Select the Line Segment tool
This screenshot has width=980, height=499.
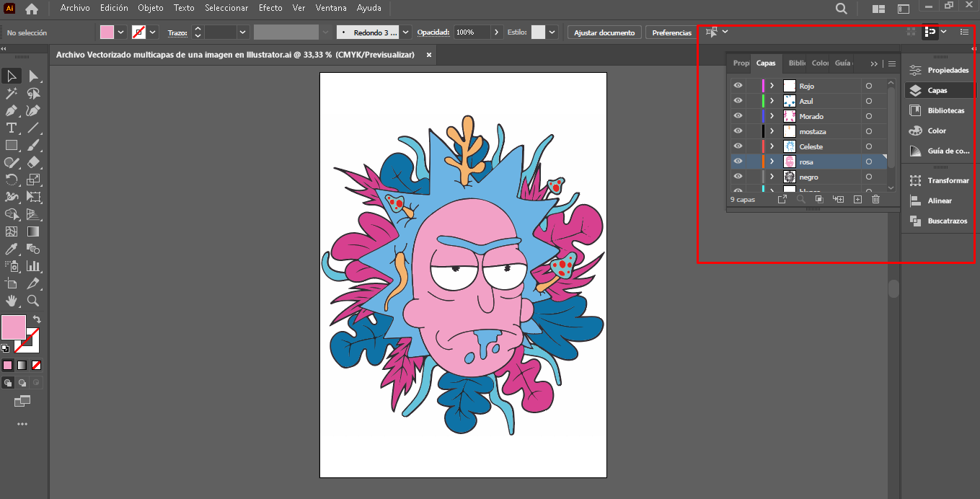pyautogui.click(x=33, y=128)
